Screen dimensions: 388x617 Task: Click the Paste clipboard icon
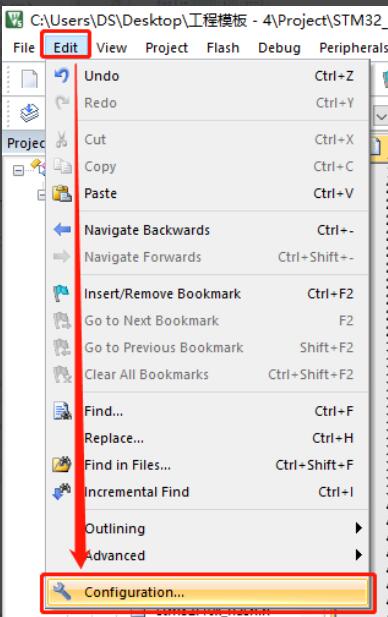pos(62,193)
